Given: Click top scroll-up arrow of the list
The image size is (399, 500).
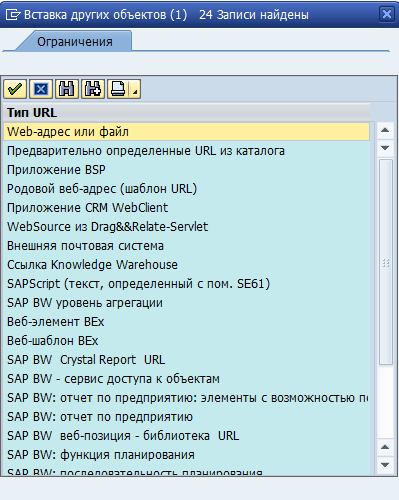Looking at the screenshot, I should pyautogui.click(x=385, y=130).
